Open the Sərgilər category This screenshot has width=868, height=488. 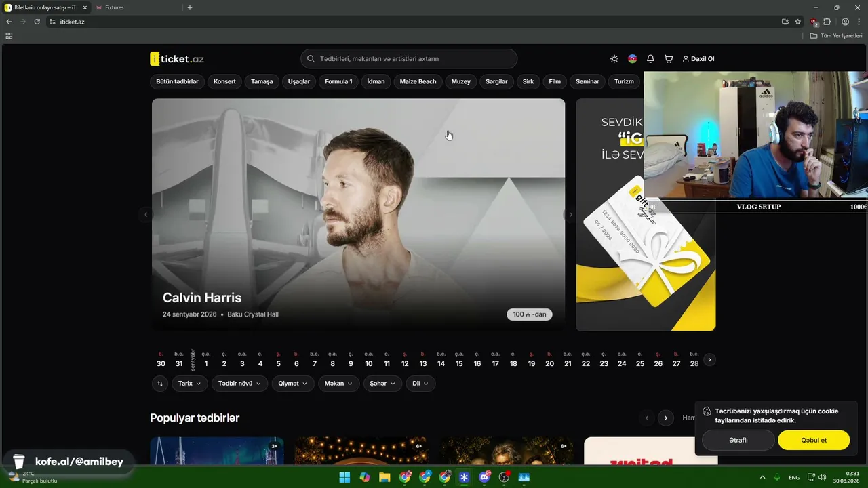pyautogui.click(x=496, y=81)
